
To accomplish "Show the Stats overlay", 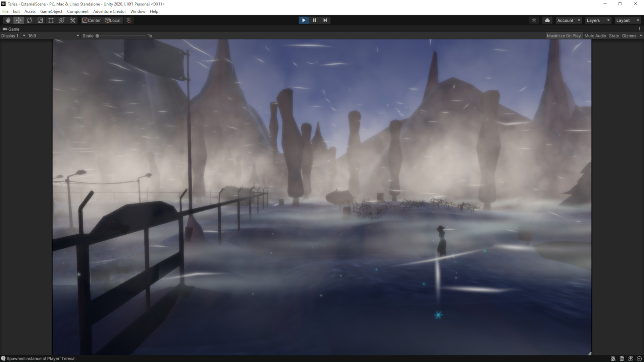I will [614, 36].
